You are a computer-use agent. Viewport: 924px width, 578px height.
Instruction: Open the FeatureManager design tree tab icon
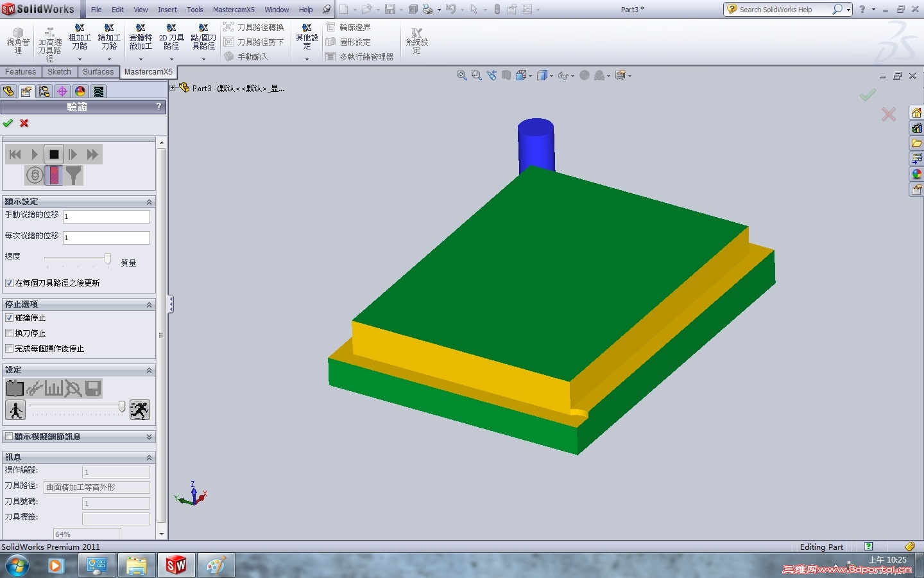(8, 91)
